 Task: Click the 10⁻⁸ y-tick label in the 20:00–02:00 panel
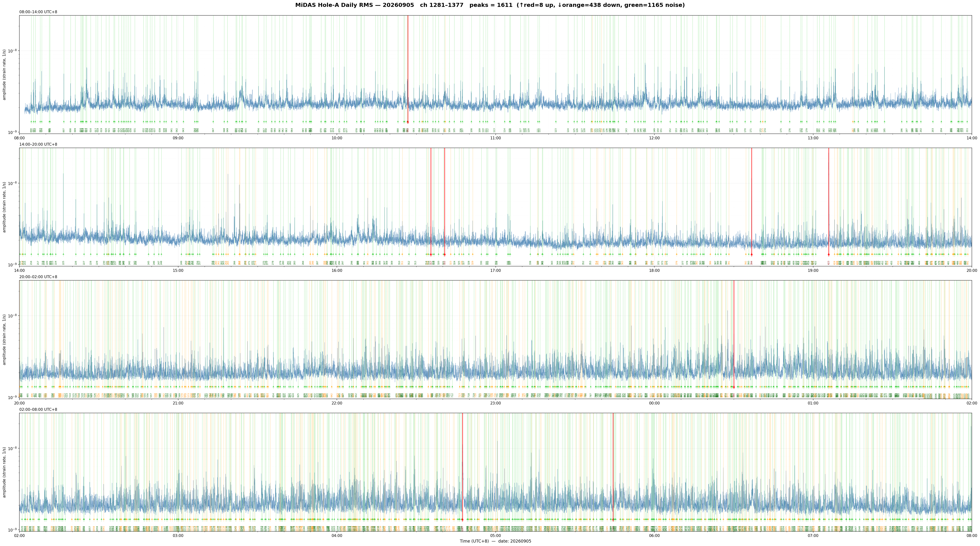click(x=12, y=315)
